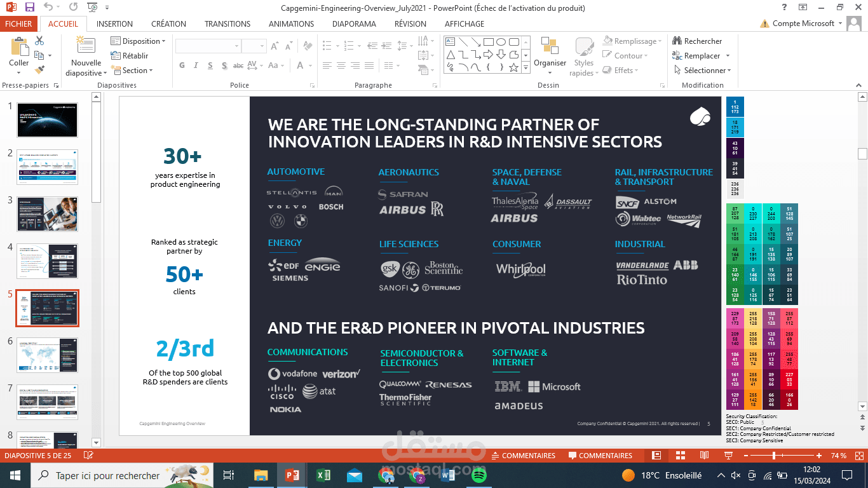The height and width of the screenshot is (488, 868).
Task: Open the RÉVISION tab
Action: coord(410,24)
